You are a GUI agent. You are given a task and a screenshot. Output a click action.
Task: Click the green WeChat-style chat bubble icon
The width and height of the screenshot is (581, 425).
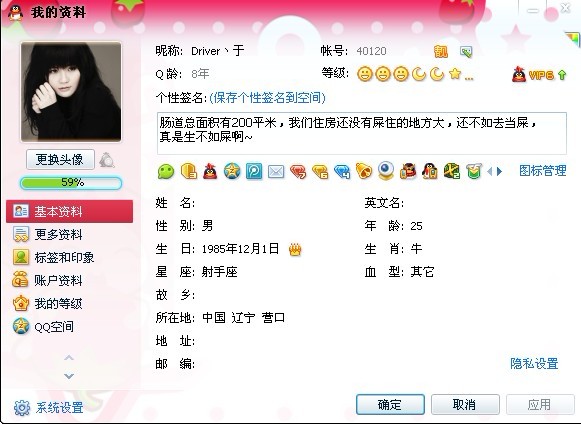pyautogui.click(x=166, y=172)
